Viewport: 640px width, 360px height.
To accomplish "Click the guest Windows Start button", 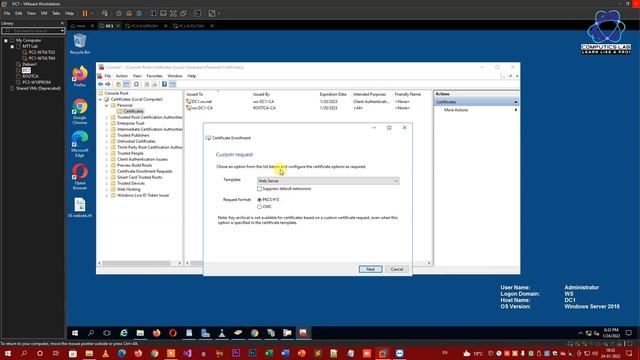I will [x=75, y=333].
